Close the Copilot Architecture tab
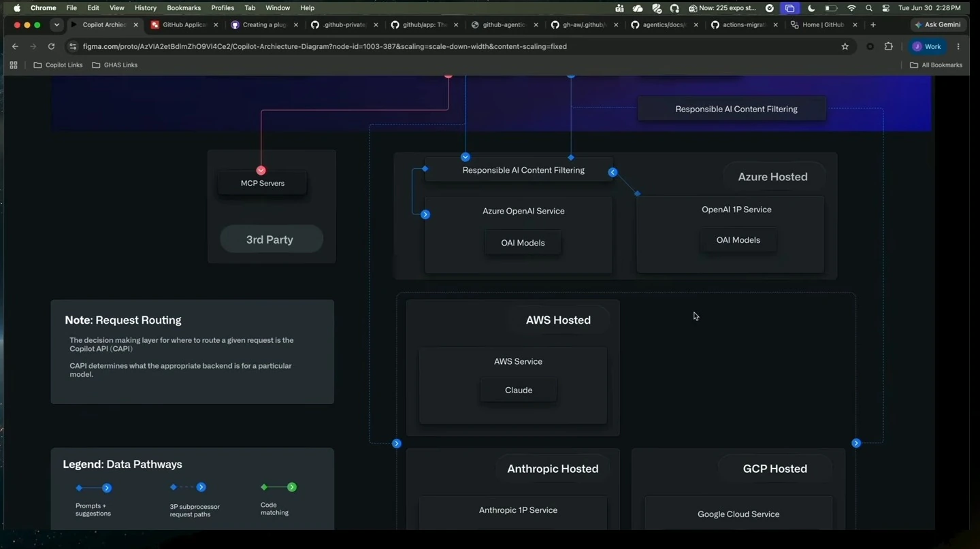Screen dimensions: 980x549 [x=136, y=24]
